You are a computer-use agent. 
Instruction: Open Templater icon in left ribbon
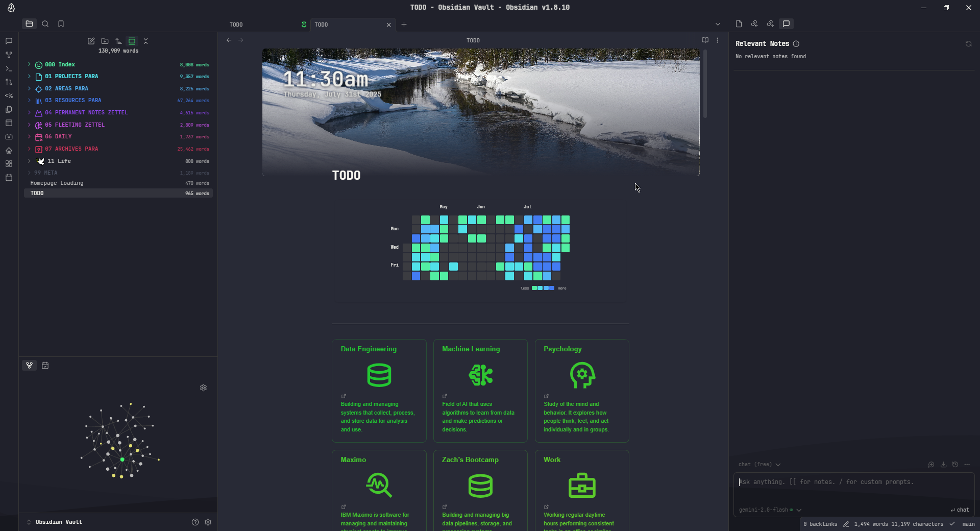pyautogui.click(x=9, y=95)
